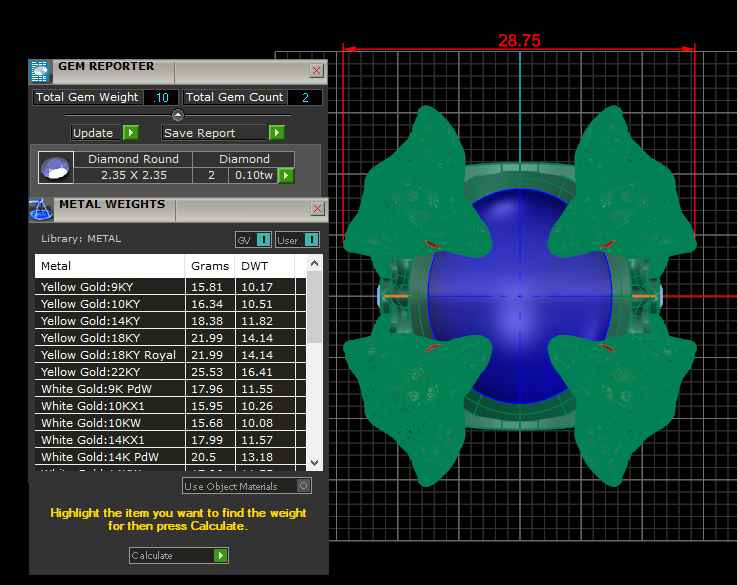This screenshot has height=585, width=737.
Task: Click the green arrow next to Save Report
Action: pyautogui.click(x=277, y=133)
